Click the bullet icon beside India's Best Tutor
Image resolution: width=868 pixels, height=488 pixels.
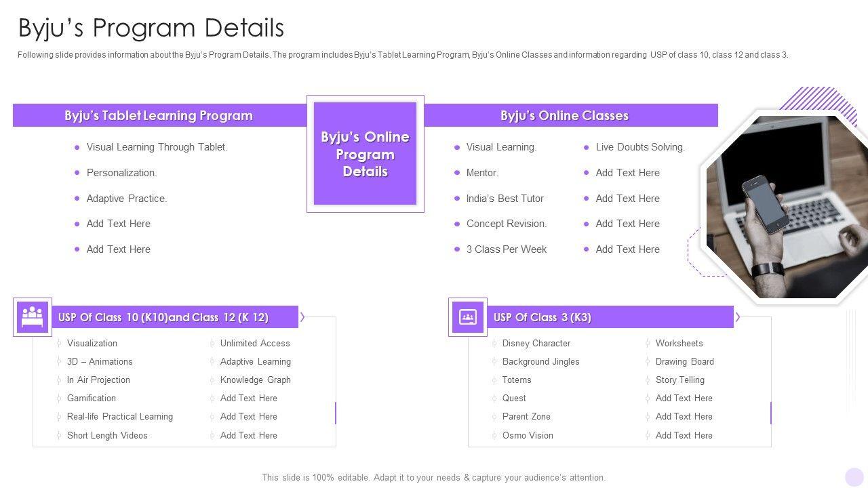pos(456,199)
